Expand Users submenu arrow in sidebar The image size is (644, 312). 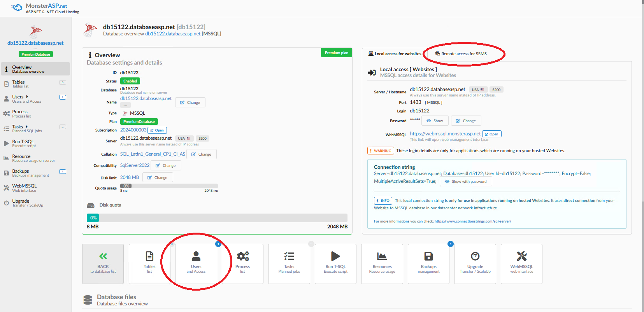27,97
